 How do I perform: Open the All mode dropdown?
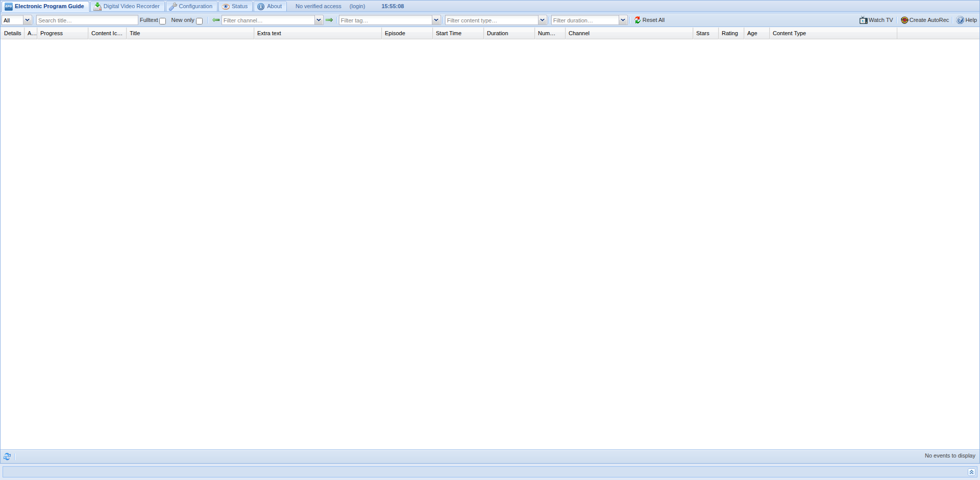coord(27,20)
